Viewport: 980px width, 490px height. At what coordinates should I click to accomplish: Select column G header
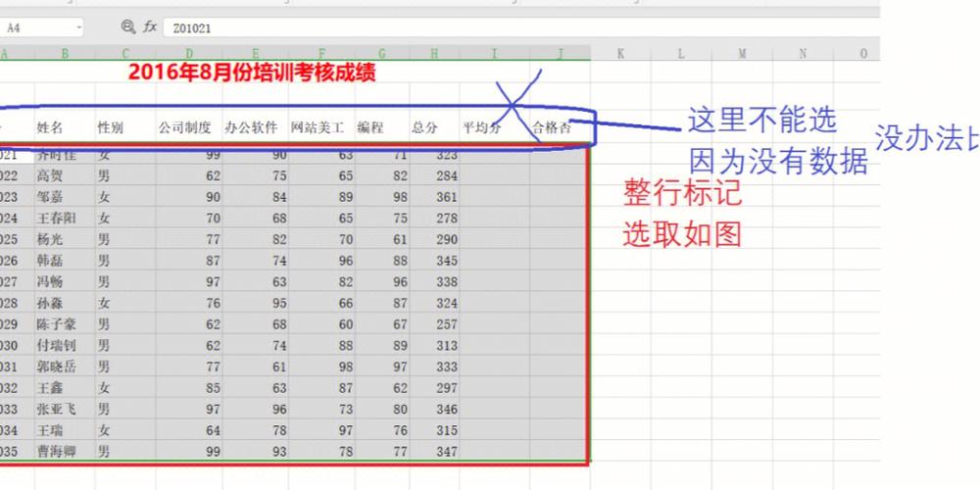tap(382, 54)
